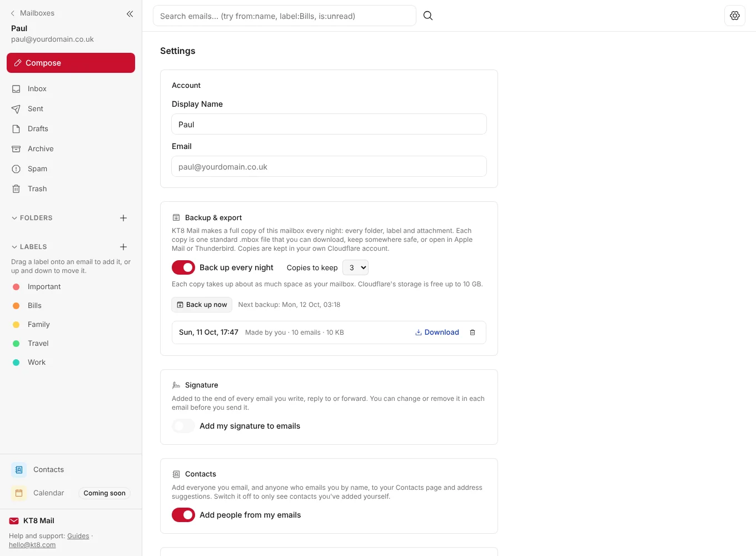Compose a new email
The width and height of the screenshot is (756, 556).
click(x=71, y=63)
